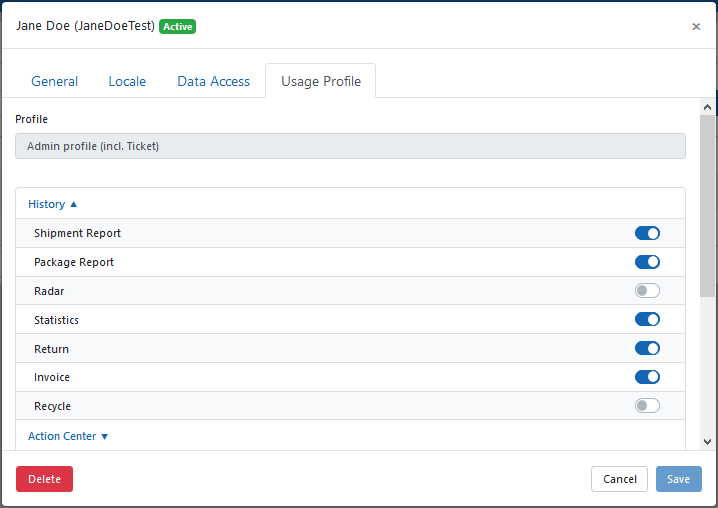Click the scrollbar down arrow

point(708,441)
